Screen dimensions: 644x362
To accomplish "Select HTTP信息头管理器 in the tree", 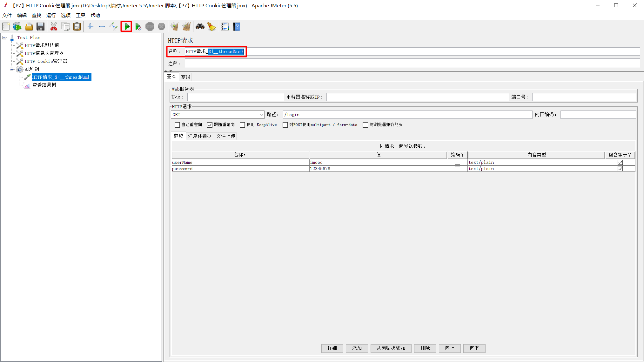I will point(44,53).
